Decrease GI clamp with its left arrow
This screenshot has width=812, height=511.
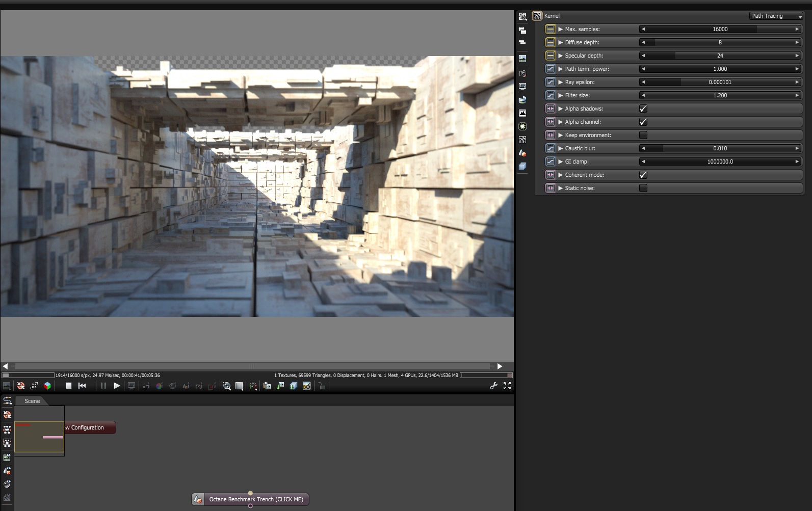[643, 162]
